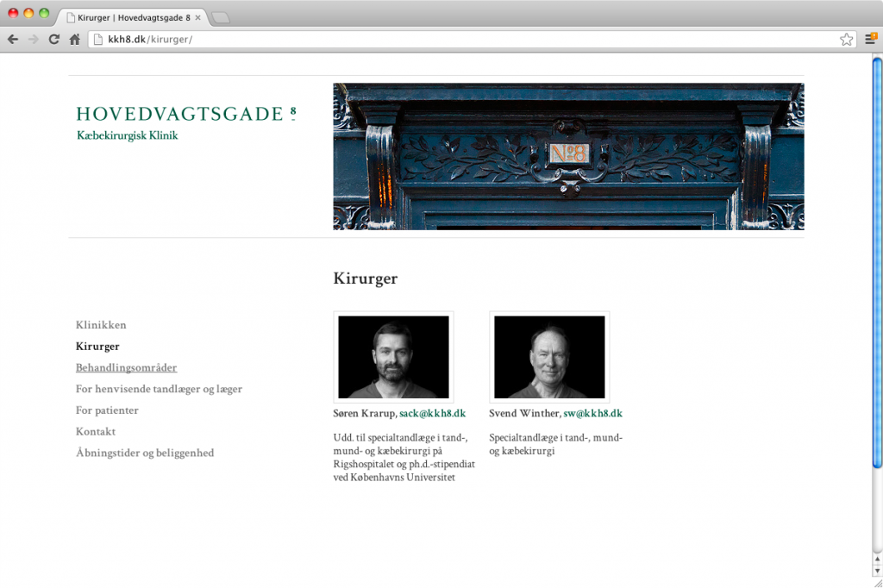Bookmark this page with the star icon

click(846, 40)
